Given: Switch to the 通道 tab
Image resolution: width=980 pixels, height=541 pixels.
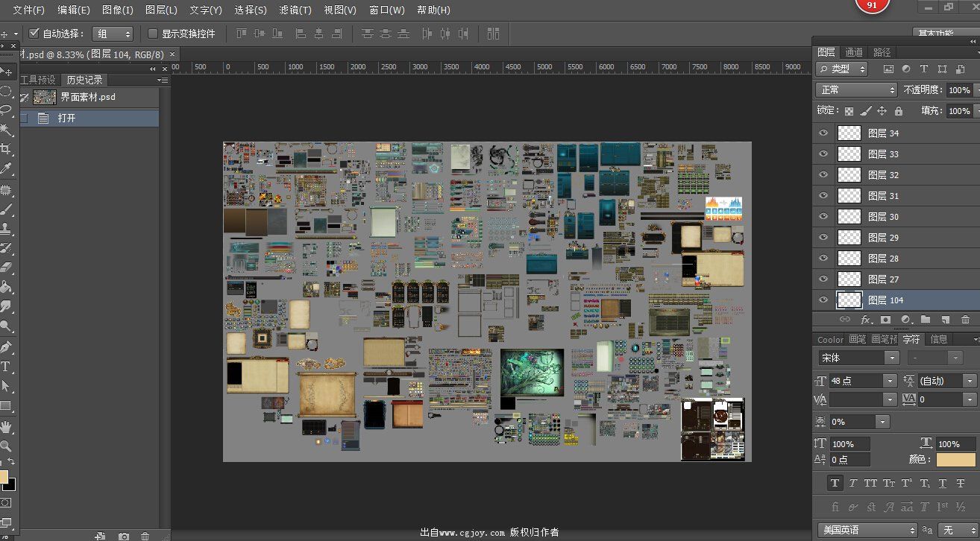Looking at the screenshot, I should [x=854, y=52].
